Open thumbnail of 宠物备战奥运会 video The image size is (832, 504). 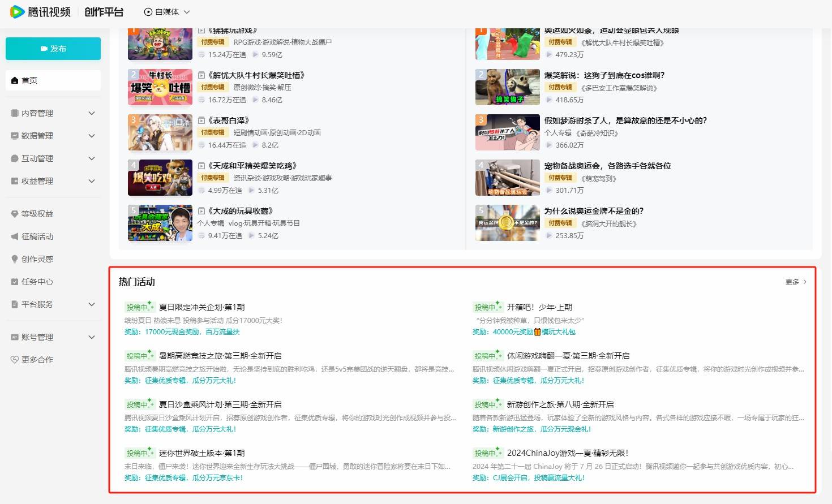(508, 178)
